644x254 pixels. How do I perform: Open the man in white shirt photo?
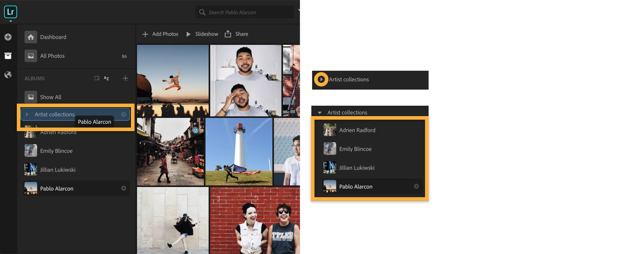click(287, 152)
